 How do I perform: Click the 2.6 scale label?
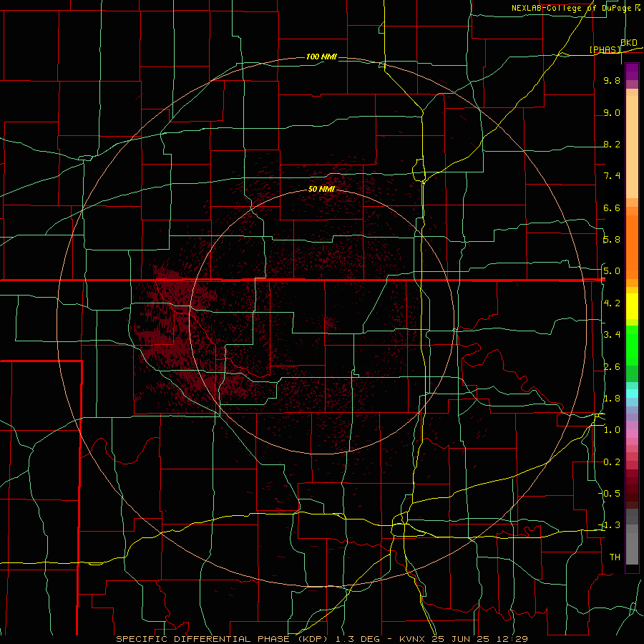pyautogui.click(x=612, y=367)
